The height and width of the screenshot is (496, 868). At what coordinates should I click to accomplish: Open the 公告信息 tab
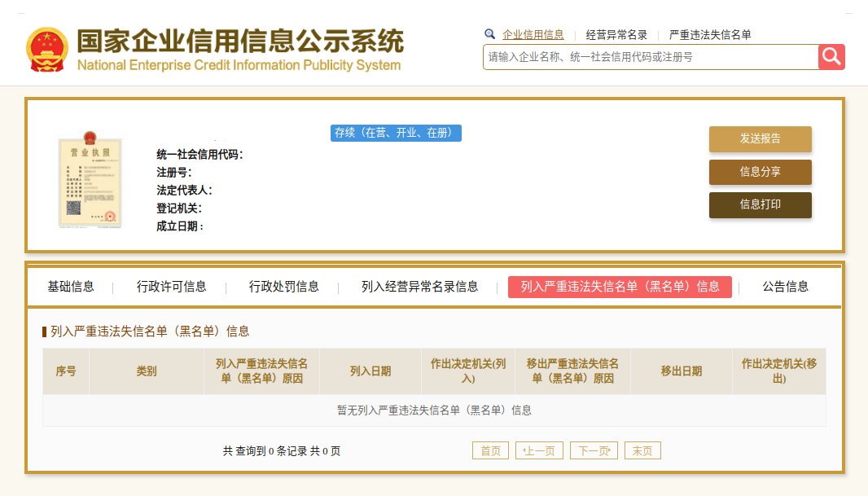786,287
